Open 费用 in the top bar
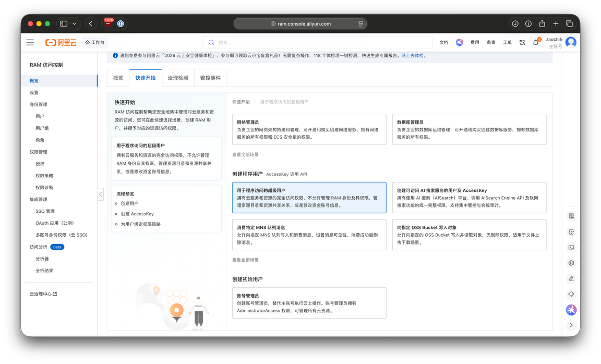The height and width of the screenshot is (364, 601). tap(475, 43)
